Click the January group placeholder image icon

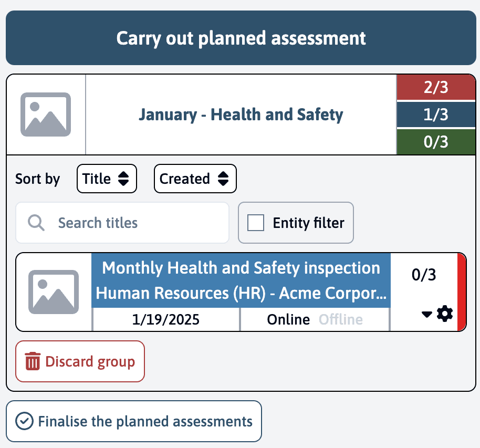[x=45, y=114]
